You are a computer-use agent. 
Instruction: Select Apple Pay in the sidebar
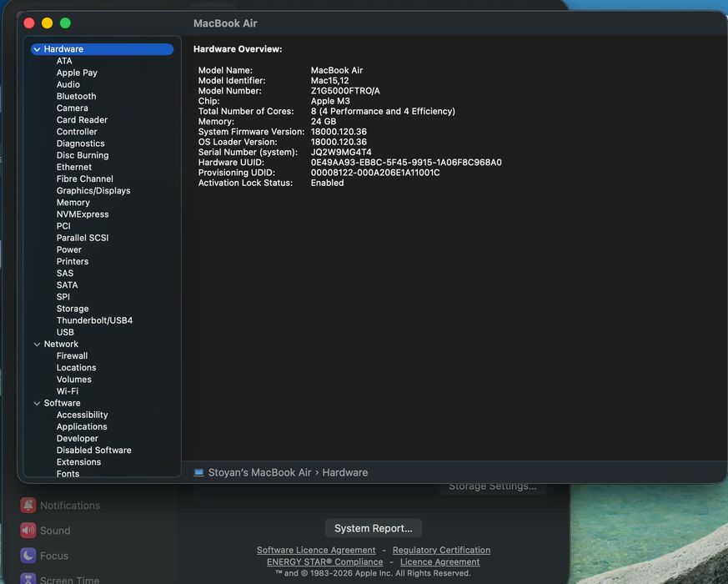[77, 73]
